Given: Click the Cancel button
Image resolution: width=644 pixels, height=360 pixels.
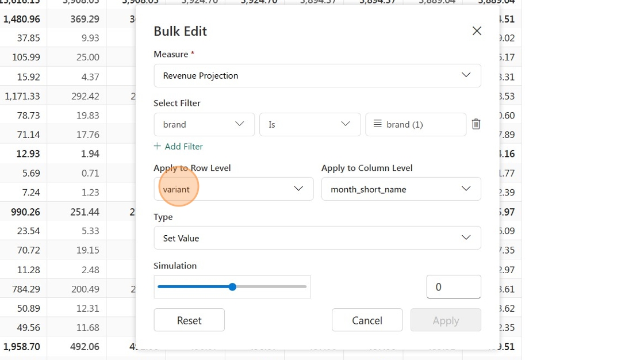Looking at the screenshot, I should click(x=367, y=320).
